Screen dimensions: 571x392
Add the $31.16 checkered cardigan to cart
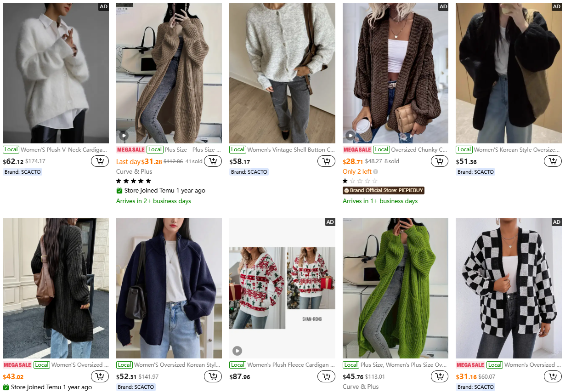(x=553, y=377)
